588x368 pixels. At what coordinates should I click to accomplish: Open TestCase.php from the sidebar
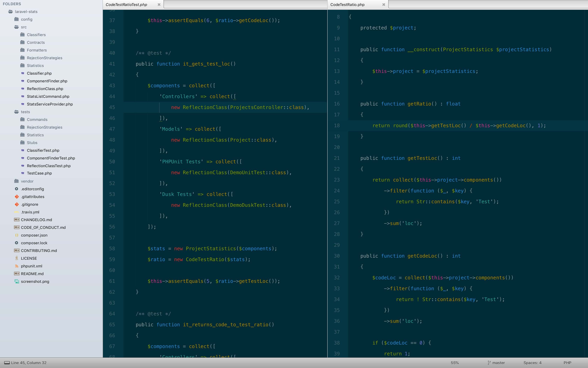39,173
